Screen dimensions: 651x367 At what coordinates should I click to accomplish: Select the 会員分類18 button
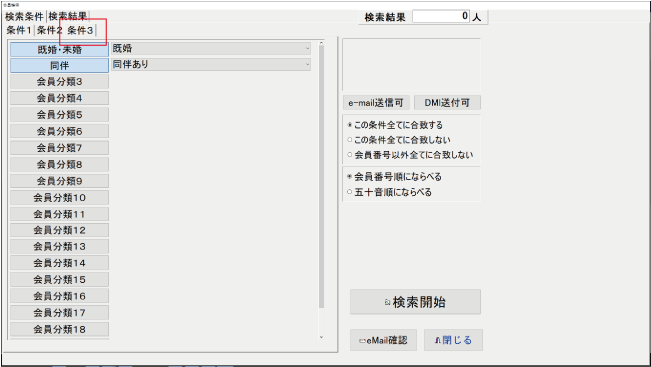pyautogui.click(x=59, y=329)
